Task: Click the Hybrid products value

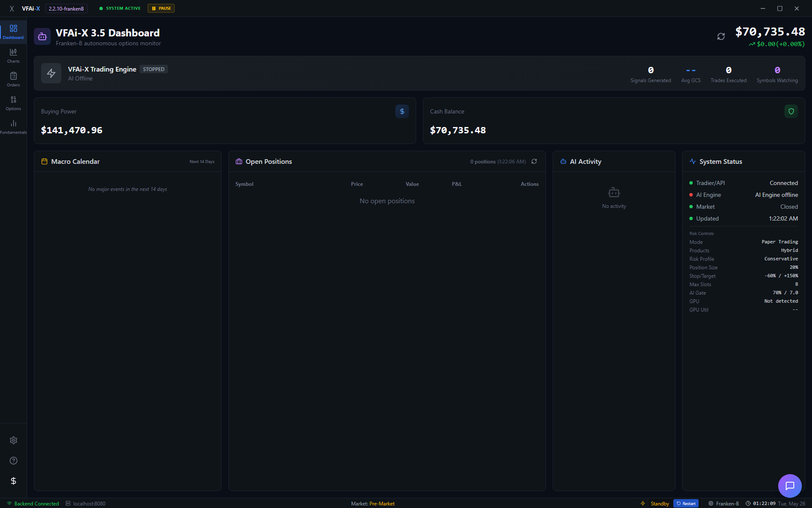Action: tap(790, 250)
